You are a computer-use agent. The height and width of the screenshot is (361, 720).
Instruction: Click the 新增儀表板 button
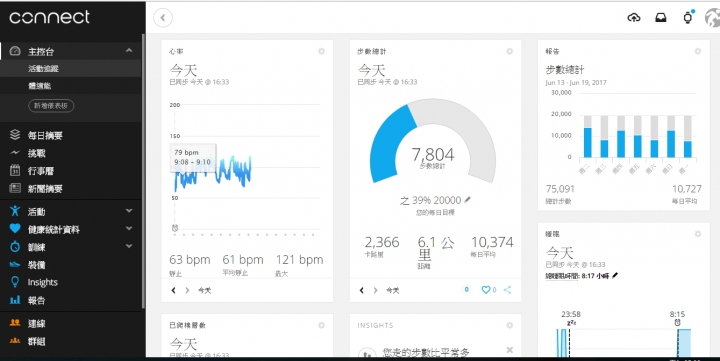[x=51, y=106]
